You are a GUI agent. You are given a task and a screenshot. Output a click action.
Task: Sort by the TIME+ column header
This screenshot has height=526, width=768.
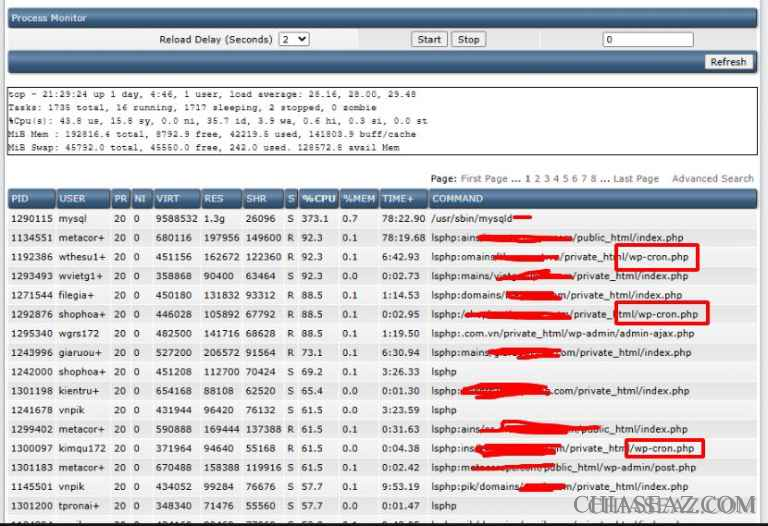(398, 199)
